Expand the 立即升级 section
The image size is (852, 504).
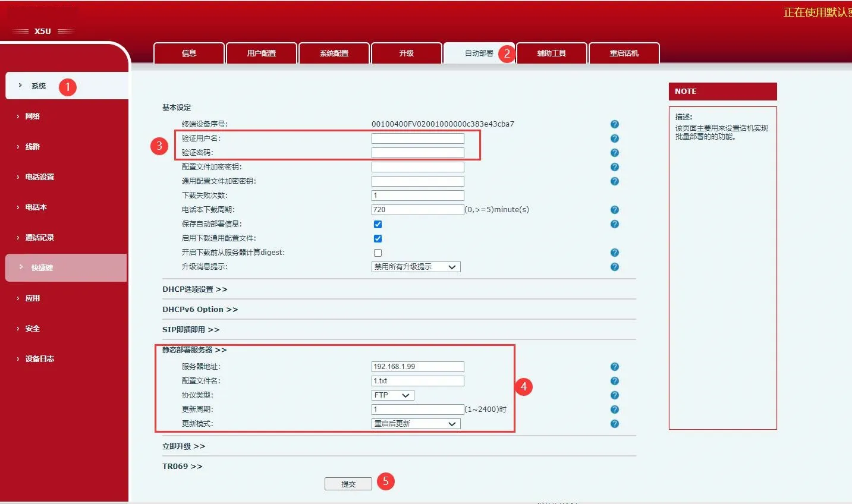pos(183,446)
